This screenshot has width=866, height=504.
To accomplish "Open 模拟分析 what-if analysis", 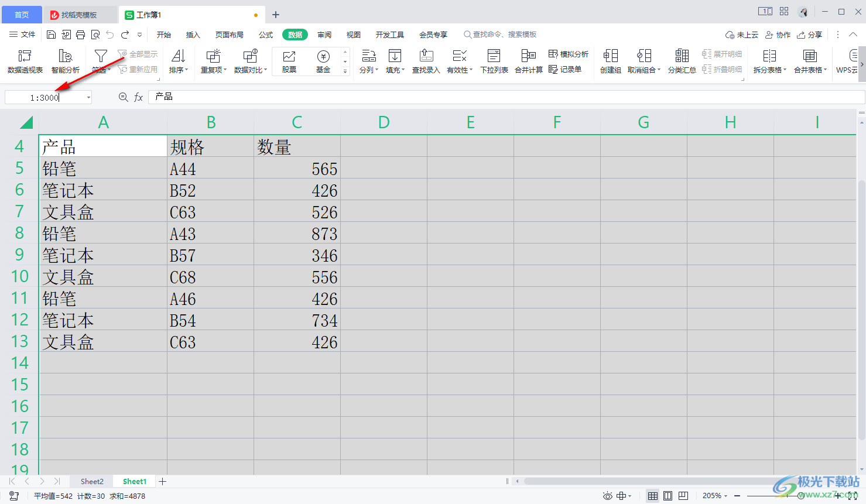I will pos(569,54).
